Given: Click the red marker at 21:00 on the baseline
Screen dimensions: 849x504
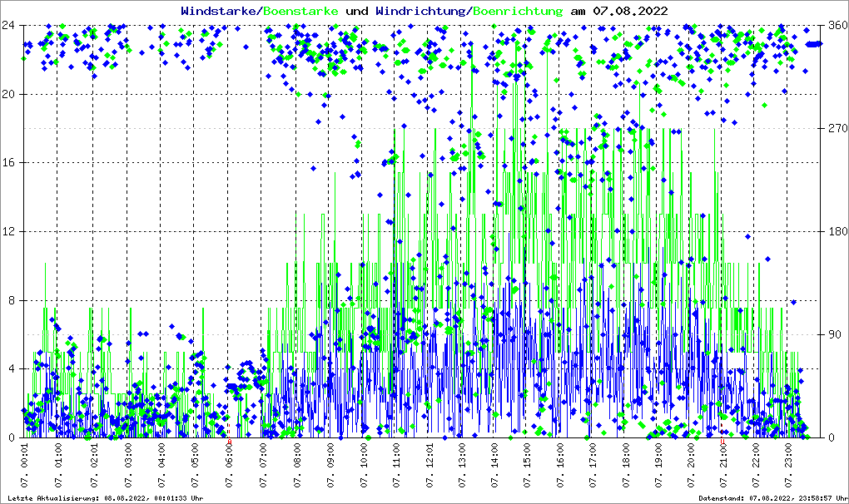Looking at the screenshot, I should click(722, 442).
